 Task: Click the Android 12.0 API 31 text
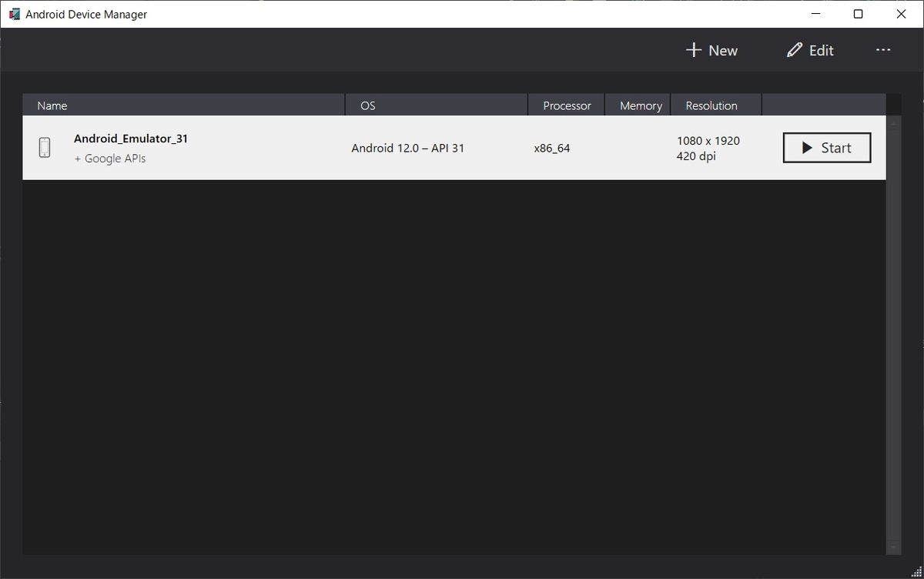[408, 148]
